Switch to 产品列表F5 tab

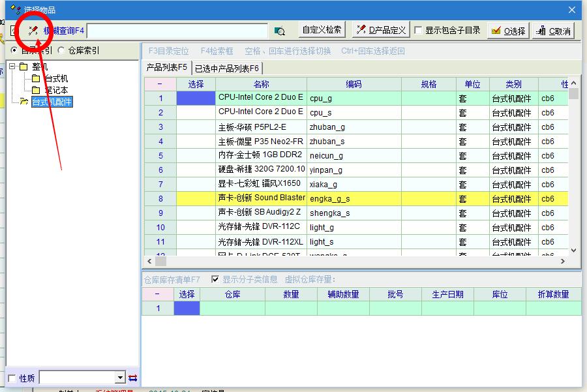coord(166,67)
